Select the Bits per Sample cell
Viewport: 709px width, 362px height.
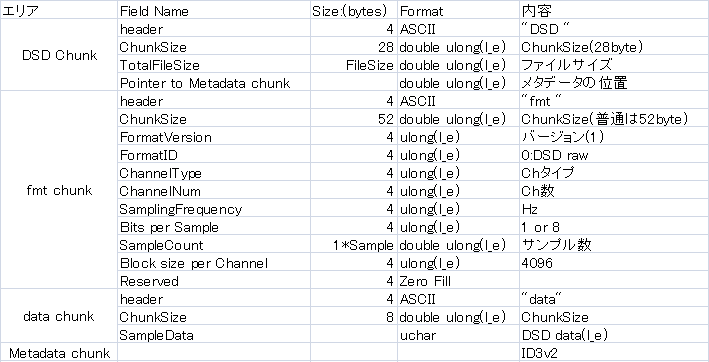click(x=214, y=226)
